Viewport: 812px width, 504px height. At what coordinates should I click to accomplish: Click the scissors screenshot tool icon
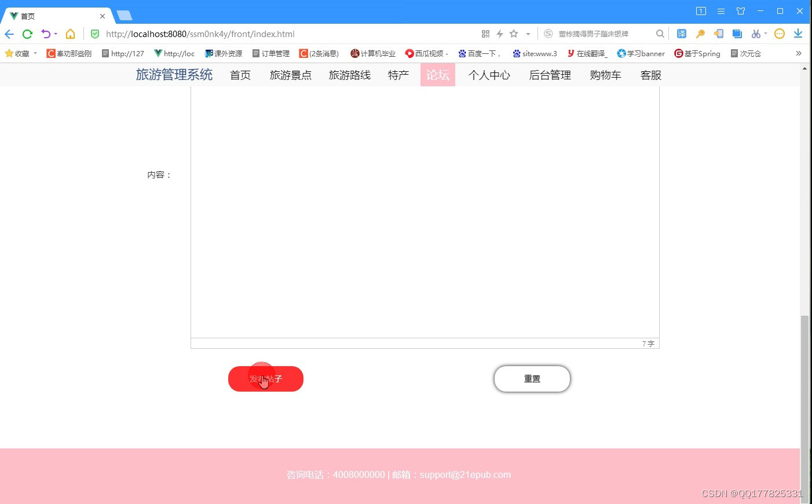[x=756, y=34]
